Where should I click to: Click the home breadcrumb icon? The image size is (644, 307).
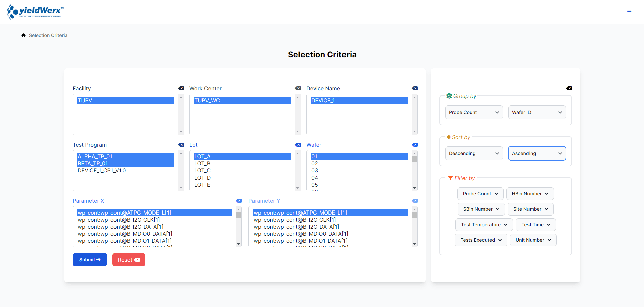[24, 35]
